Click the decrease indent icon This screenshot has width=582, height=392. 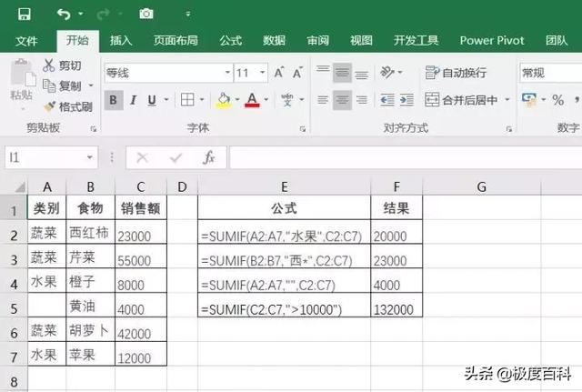coord(387,100)
